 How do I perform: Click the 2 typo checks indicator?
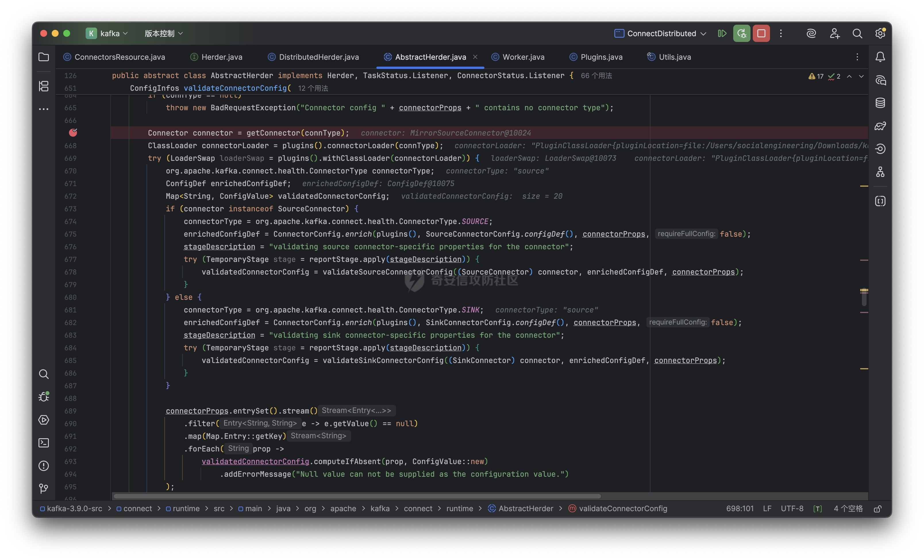pos(834,76)
